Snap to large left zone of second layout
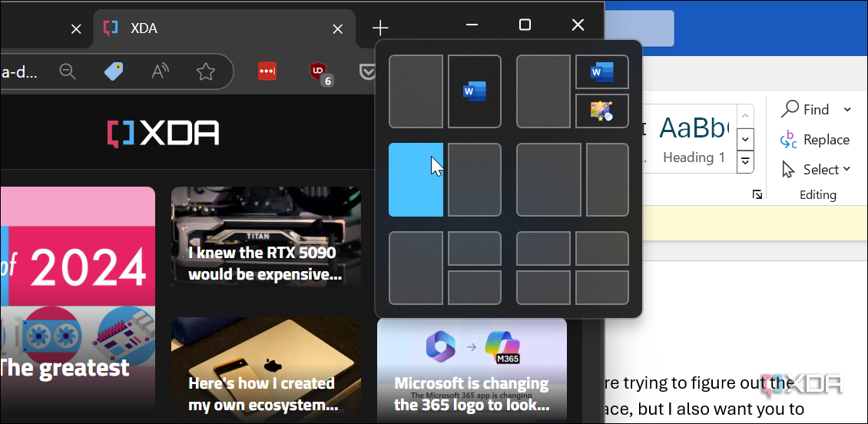 544,91
